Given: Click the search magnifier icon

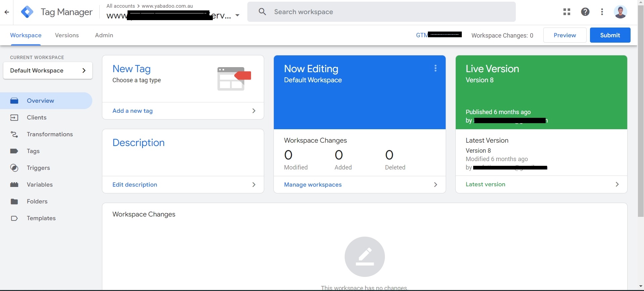Looking at the screenshot, I should pyautogui.click(x=262, y=12).
